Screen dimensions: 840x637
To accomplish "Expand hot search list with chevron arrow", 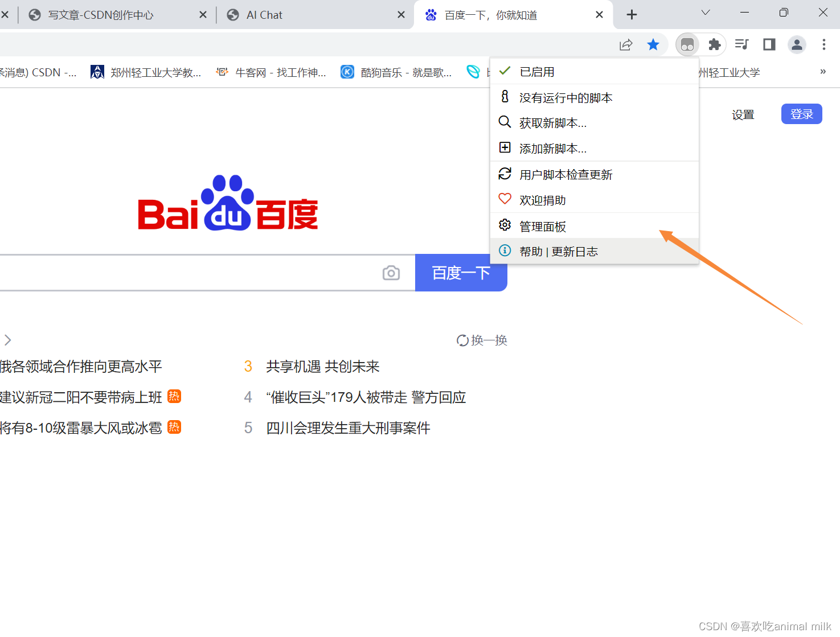I will pyautogui.click(x=7, y=340).
